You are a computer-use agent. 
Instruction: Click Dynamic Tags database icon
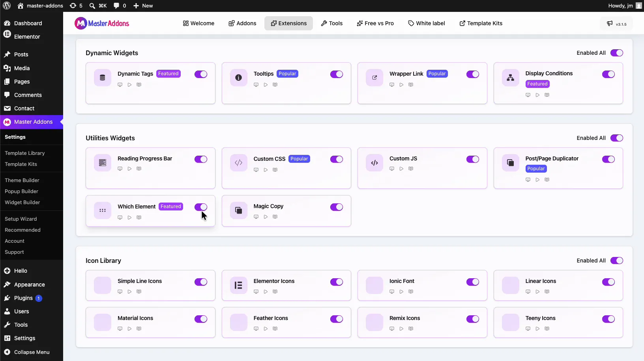(x=103, y=78)
